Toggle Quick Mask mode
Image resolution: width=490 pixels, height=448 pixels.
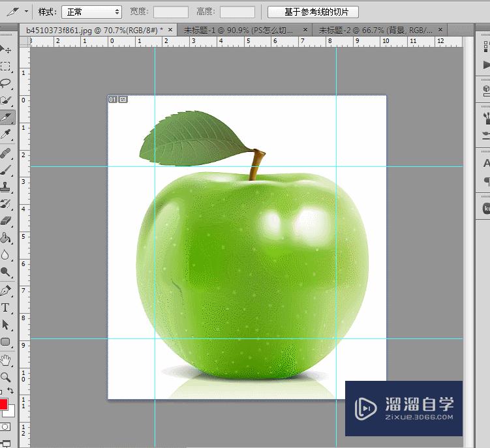[5, 426]
